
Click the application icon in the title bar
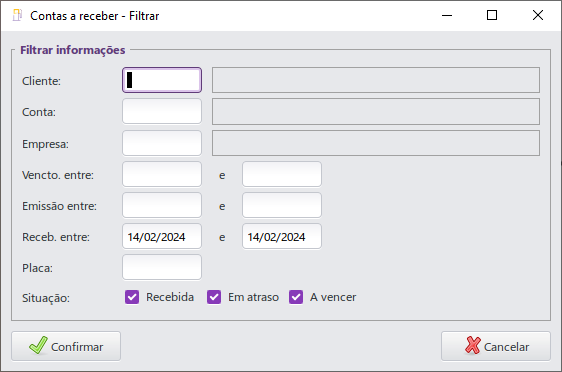pyautogui.click(x=17, y=15)
